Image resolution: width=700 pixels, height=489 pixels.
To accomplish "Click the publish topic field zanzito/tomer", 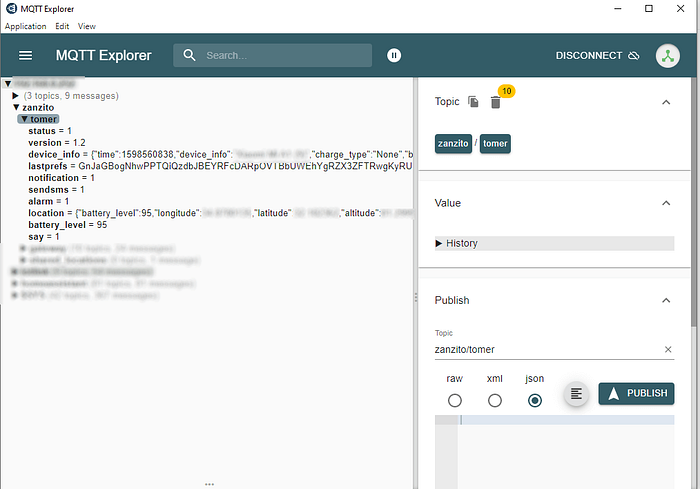I will tap(548, 349).
